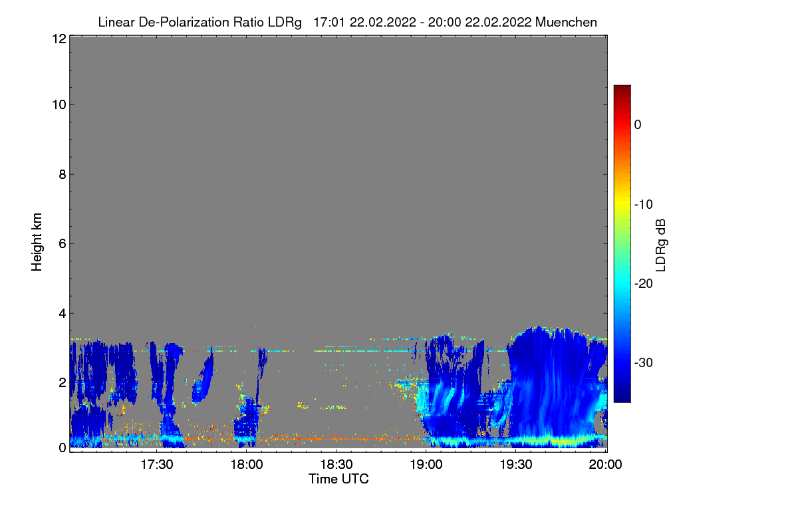
Task: Click the 18:30 time tick label
Action: [336, 465]
